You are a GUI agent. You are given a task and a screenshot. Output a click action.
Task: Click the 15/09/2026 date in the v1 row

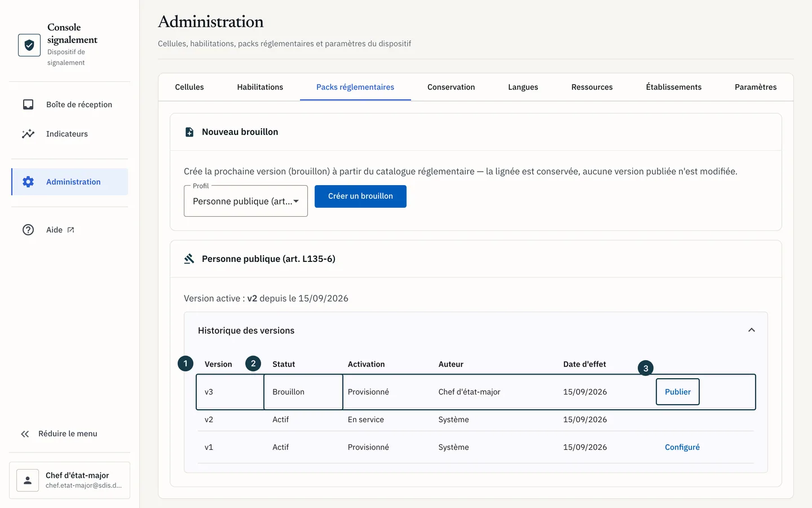pos(585,447)
